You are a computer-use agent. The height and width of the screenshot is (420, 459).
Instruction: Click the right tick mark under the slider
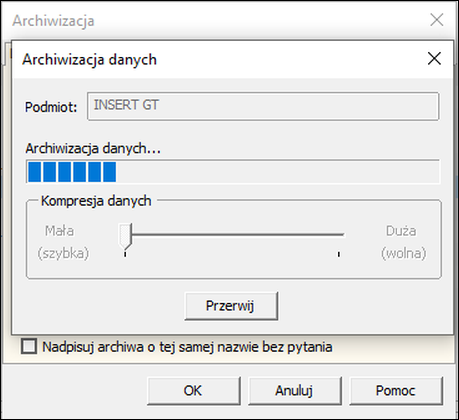pos(339,254)
